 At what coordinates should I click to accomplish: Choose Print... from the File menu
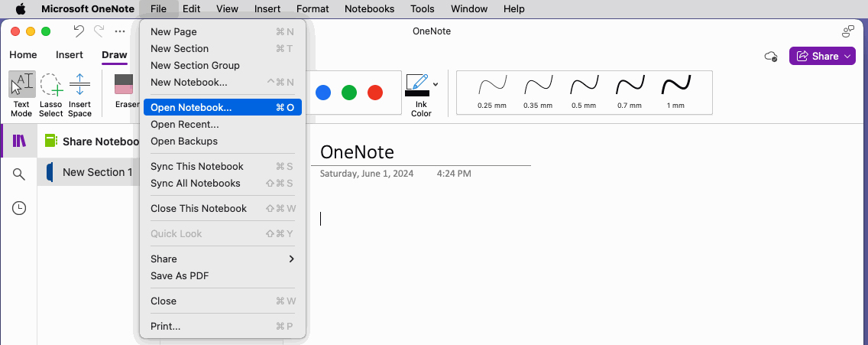pyautogui.click(x=222, y=326)
